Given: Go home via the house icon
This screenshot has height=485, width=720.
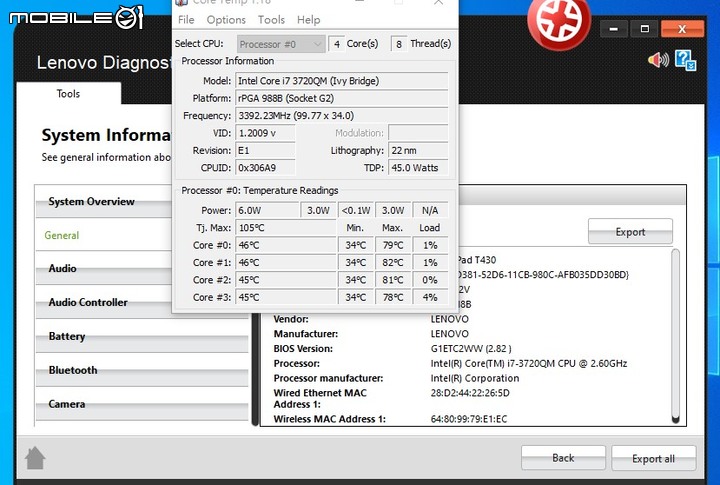Looking at the screenshot, I should tap(35, 458).
